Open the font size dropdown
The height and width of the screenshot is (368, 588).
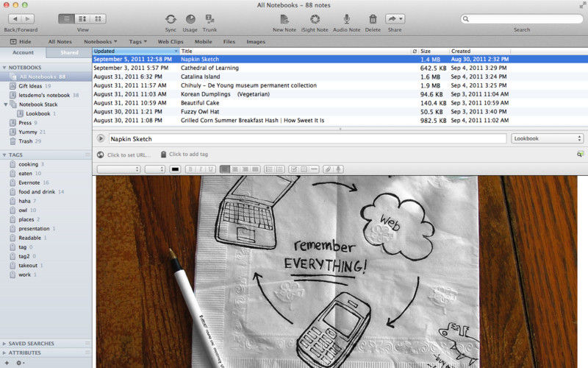coord(155,169)
